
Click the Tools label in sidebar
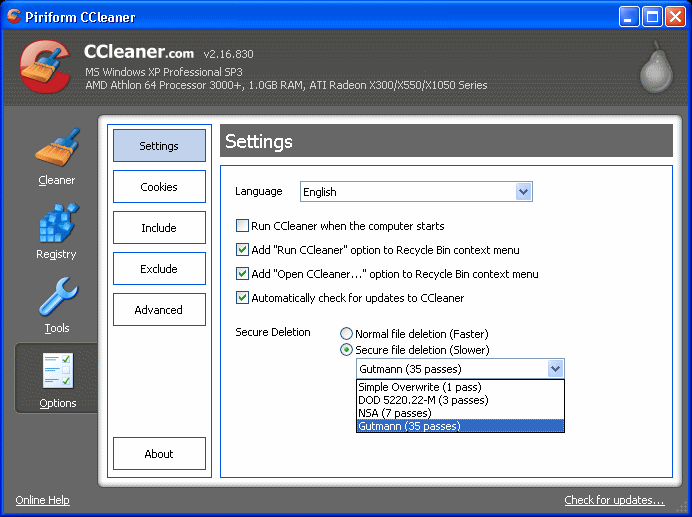tap(57, 328)
